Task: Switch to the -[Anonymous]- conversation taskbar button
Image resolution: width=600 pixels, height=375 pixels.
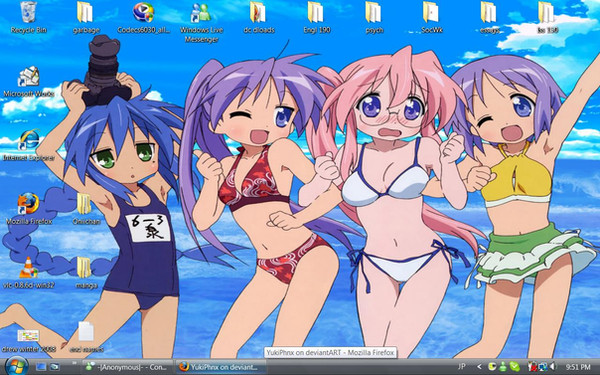Action: (x=127, y=367)
